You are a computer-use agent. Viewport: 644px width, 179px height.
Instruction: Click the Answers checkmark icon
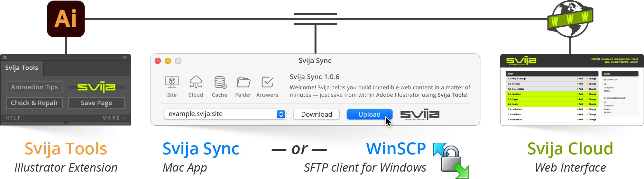click(x=267, y=83)
